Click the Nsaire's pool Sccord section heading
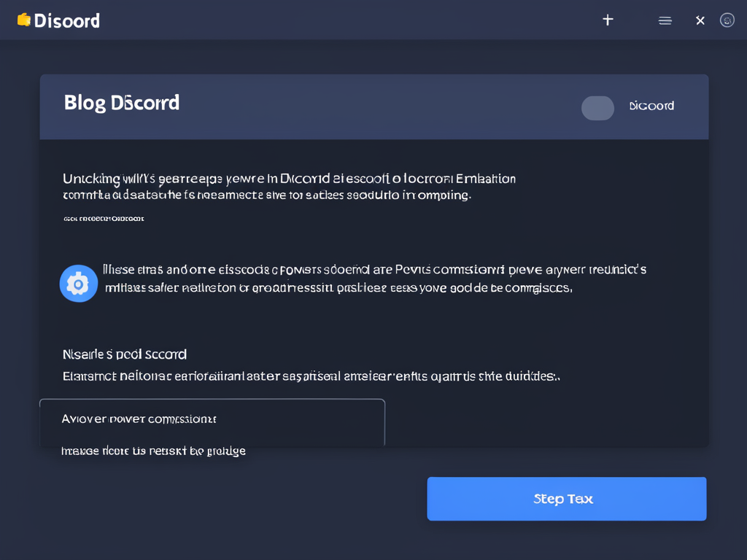747x560 pixels. pos(124,354)
